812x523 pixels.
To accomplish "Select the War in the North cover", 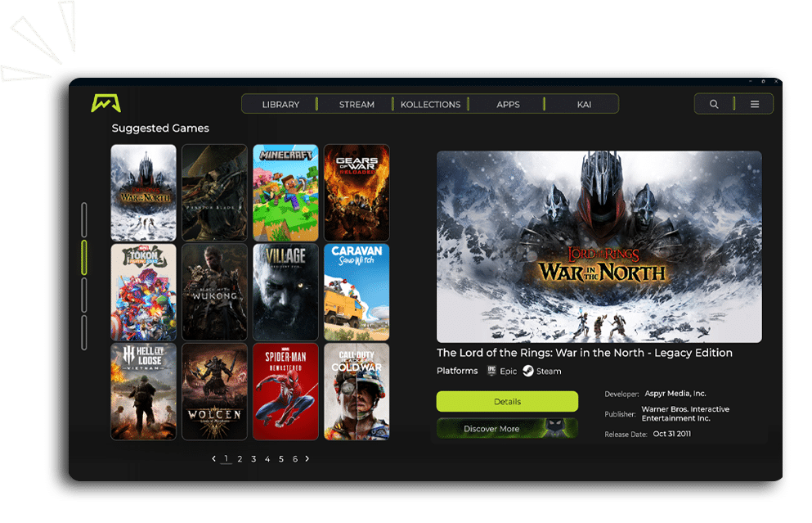I will point(143,193).
